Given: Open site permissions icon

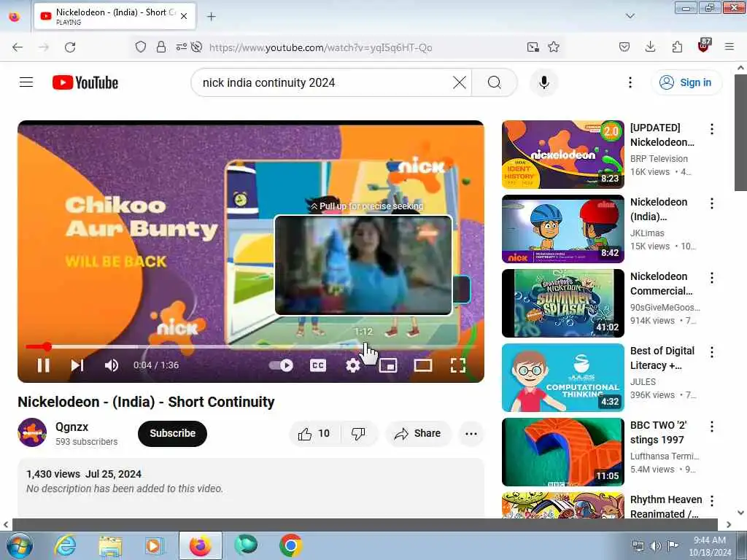Looking at the screenshot, I should (x=182, y=47).
